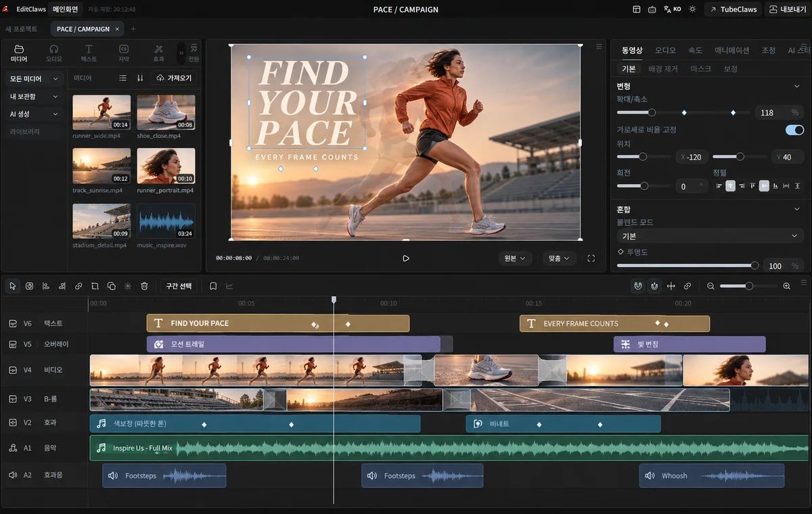Screen dimensions: 812x514
Task: Switch media list to list view icon
Action: pos(122,78)
